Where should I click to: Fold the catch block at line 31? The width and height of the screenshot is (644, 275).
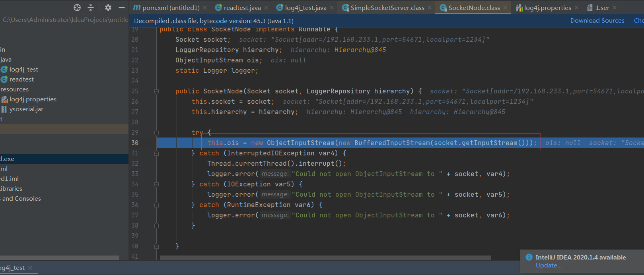(156, 153)
